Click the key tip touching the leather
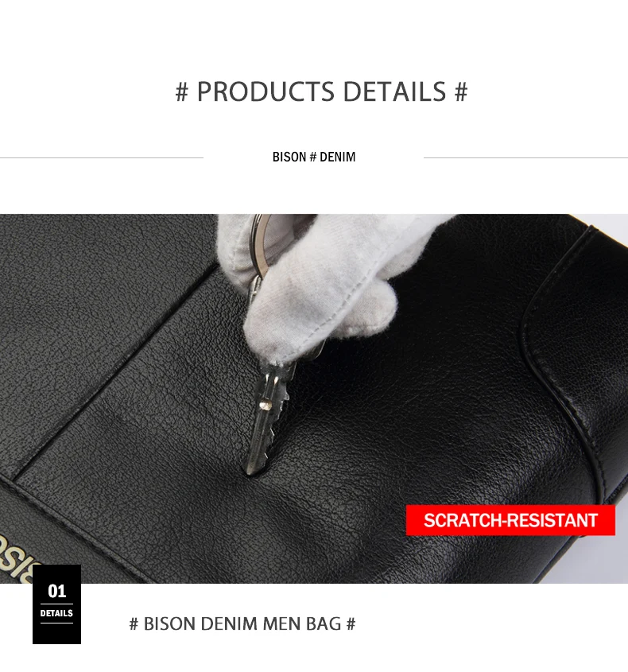This screenshot has height=672, width=628. [251, 469]
